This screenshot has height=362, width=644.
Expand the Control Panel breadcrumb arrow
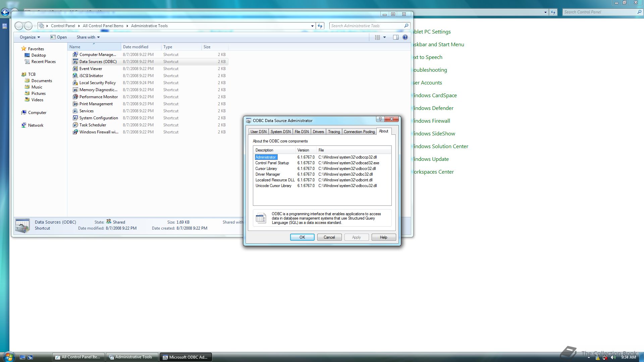coord(79,26)
